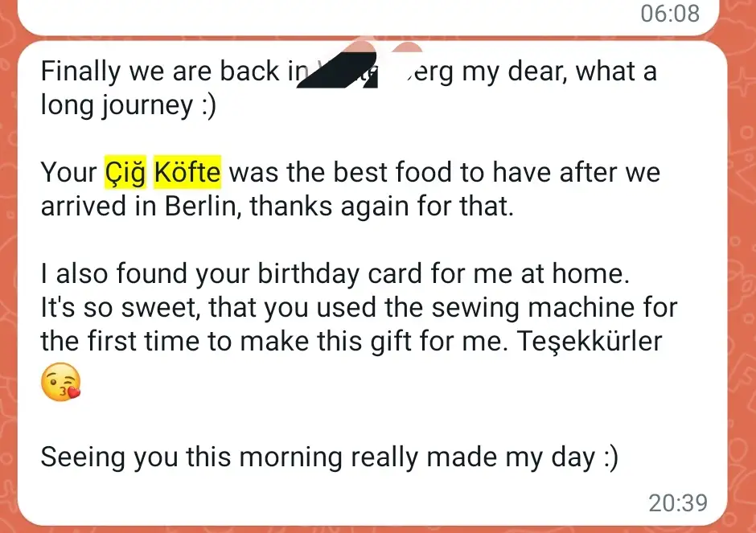Click the kissing face emoji
Screen dimensions: 756x533
(61, 383)
